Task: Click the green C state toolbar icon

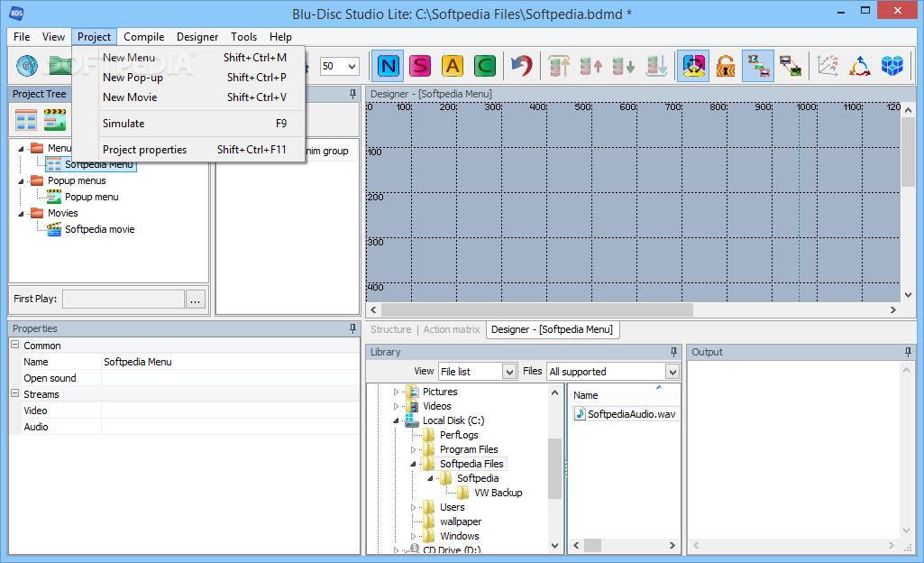Action: tap(484, 66)
